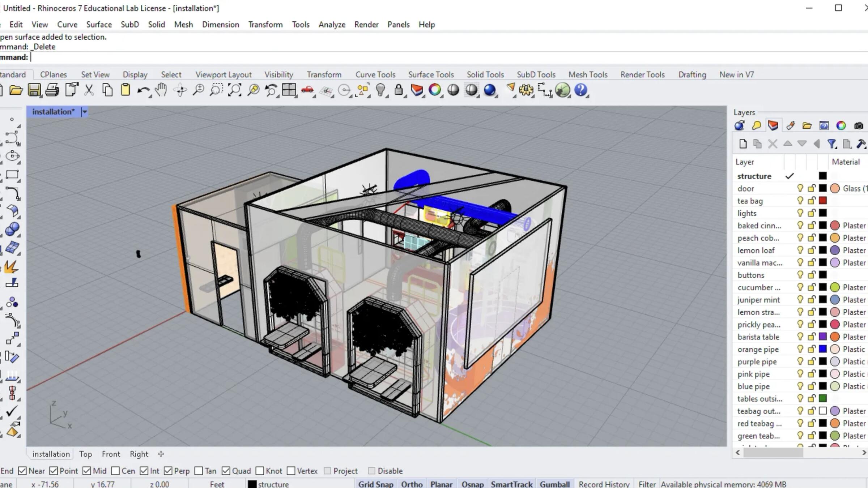Image resolution: width=868 pixels, height=488 pixels.
Task: Switch to the Right viewport tab
Action: (139, 454)
